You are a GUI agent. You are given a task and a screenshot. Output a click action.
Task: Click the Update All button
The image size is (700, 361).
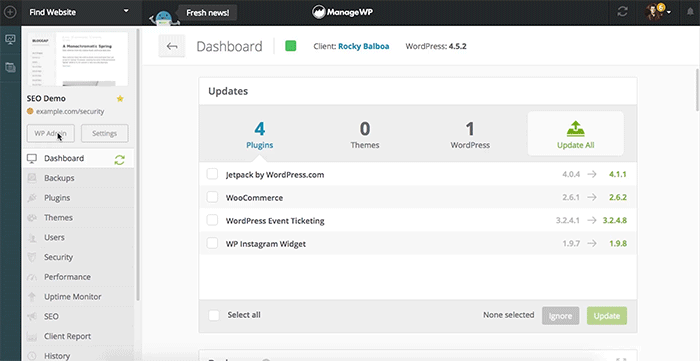tap(575, 133)
